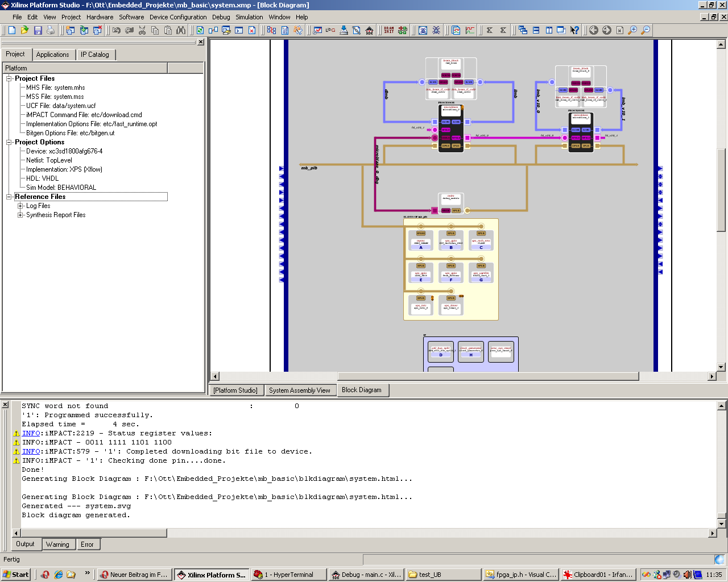Switch to Debug - main.c taskbar window
The width and height of the screenshot is (728, 582).
coord(366,575)
